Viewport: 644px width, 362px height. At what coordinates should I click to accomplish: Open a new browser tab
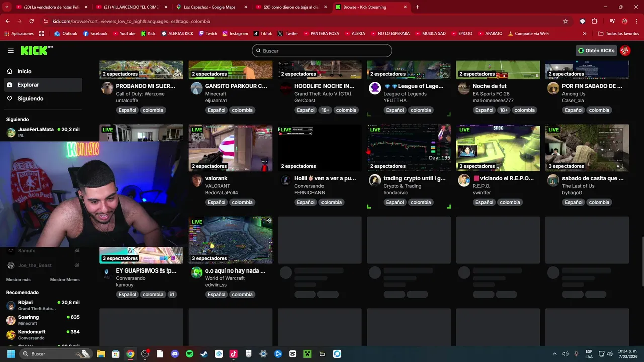click(x=417, y=7)
